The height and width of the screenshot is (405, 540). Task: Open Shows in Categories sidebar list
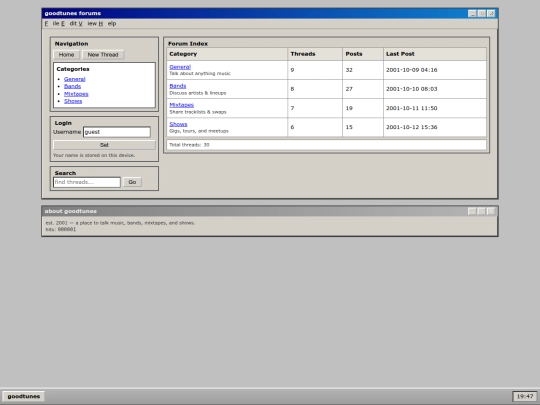click(73, 101)
